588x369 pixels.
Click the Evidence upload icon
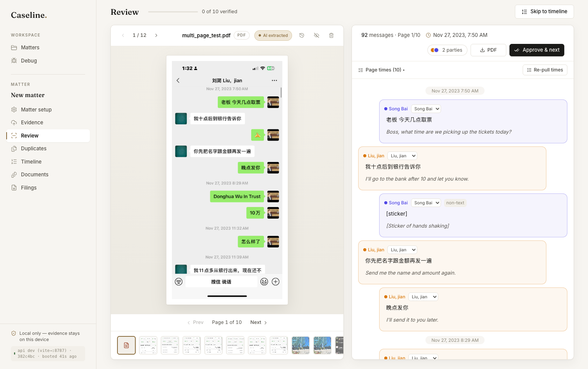[x=14, y=122]
